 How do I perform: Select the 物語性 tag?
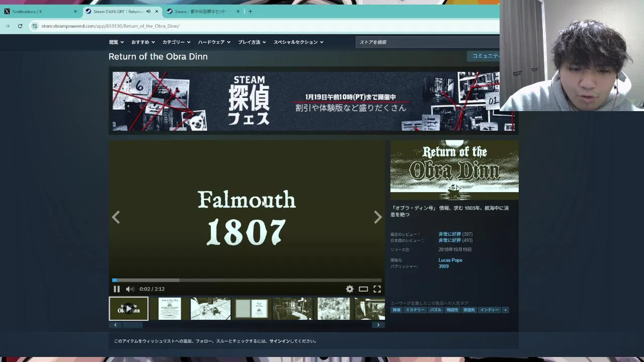452,310
